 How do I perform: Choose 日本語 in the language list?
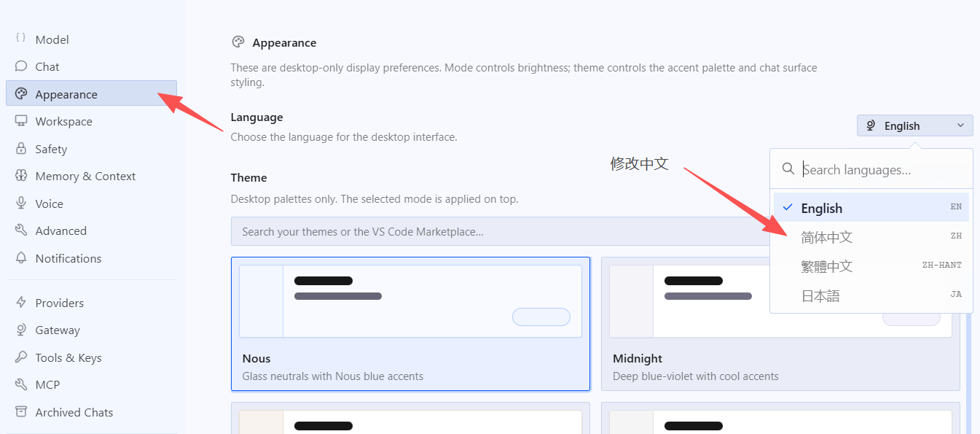pos(871,295)
